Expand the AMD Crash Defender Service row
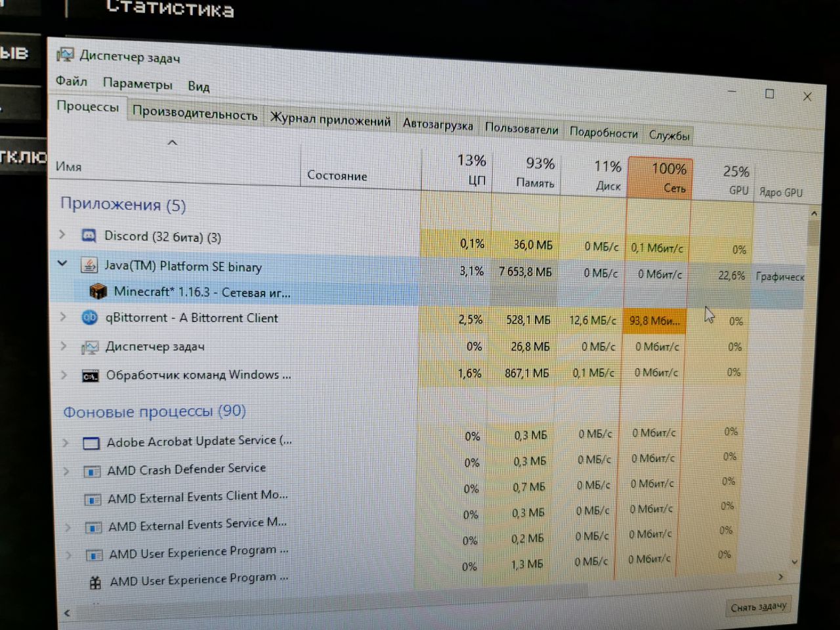Viewport: 840px width, 630px height. (66, 471)
